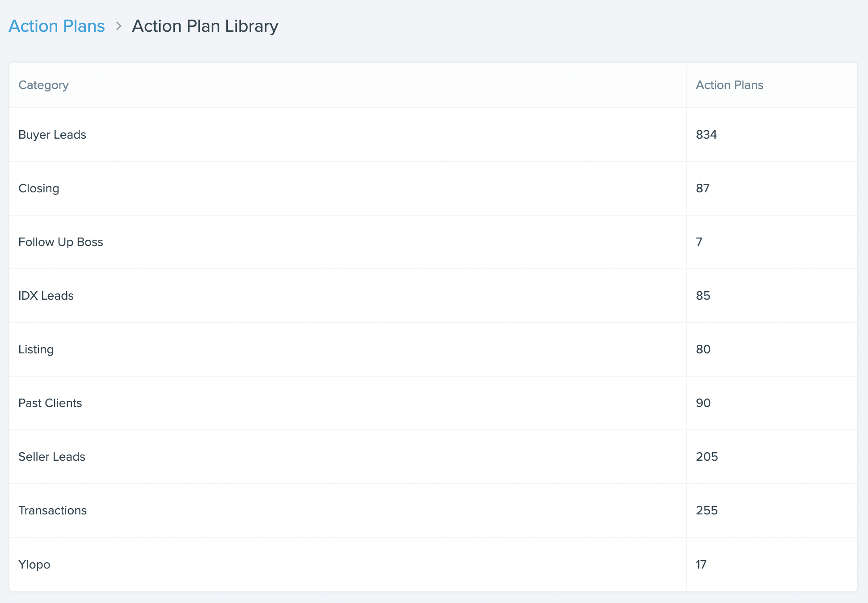
Task: Open the Ylopo category
Action: point(34,565)
